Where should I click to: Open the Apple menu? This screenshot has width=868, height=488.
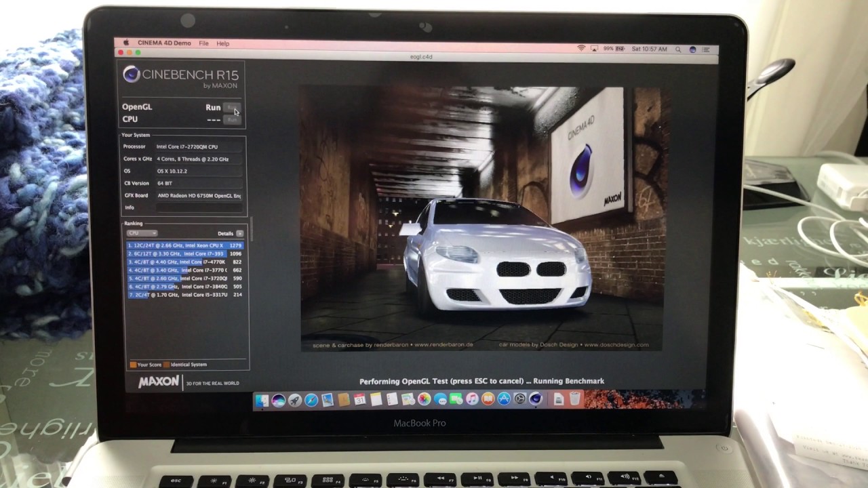[125, 43]
